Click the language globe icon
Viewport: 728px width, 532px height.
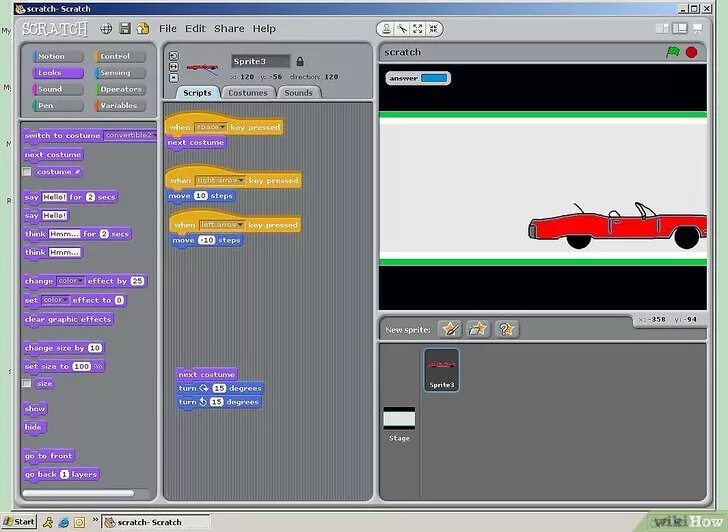106,29
